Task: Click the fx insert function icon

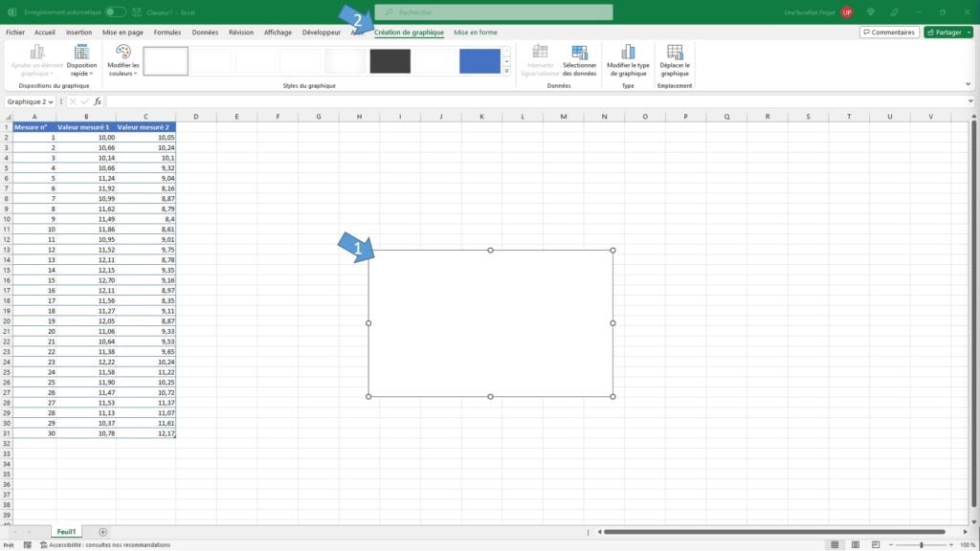Action: (x=98, y=101)
